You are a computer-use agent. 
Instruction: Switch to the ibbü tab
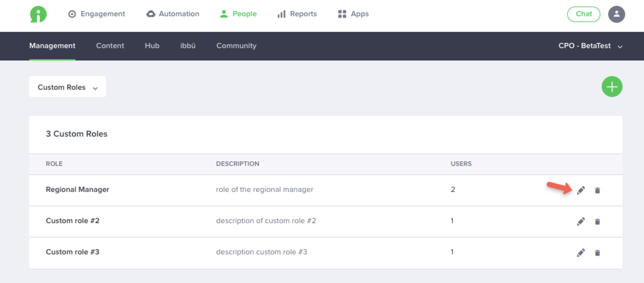(x=188, y=46)
